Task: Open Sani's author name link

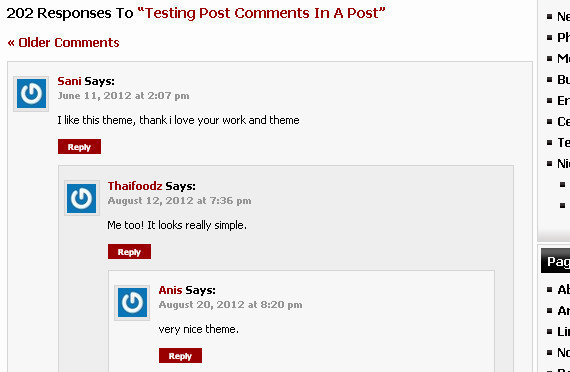Action: 69,81
